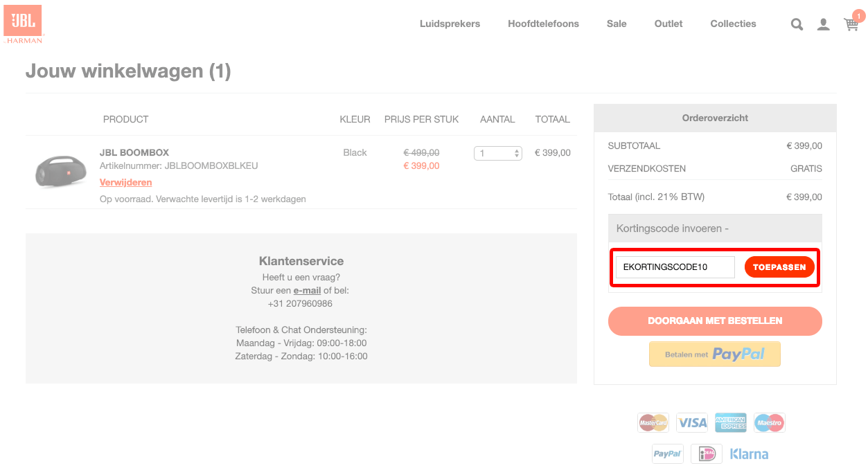
Task: Click the struck-through price € 499,00
Action: pos(421,152)
